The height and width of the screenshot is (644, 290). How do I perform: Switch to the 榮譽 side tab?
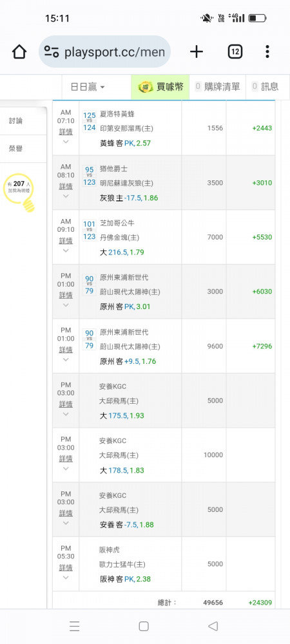pyautogui.click(x=15, y=149)
